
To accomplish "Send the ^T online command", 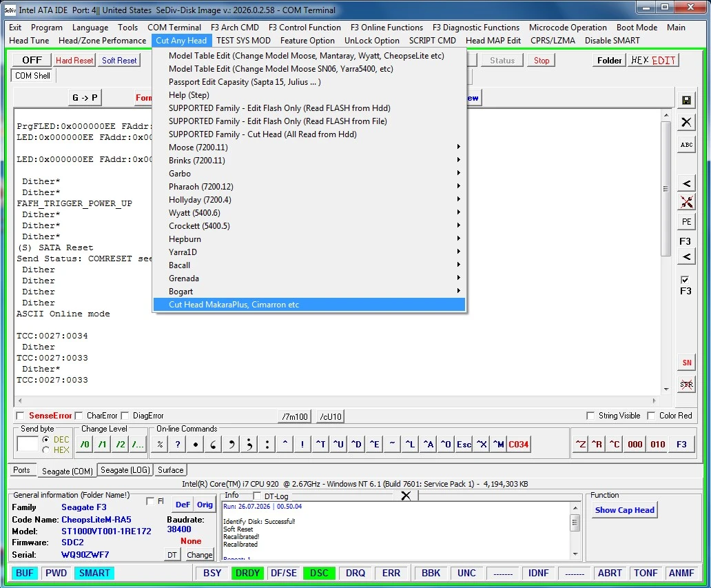I will point(320,444).
